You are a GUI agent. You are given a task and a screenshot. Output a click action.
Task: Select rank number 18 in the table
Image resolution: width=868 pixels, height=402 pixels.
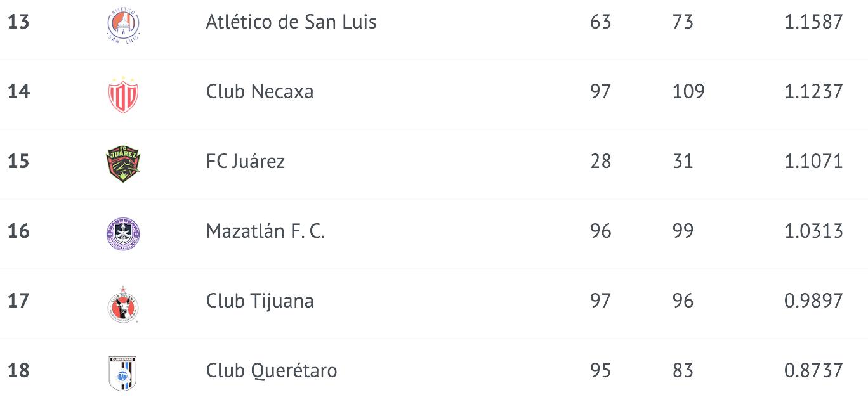(x=18, y=370)
